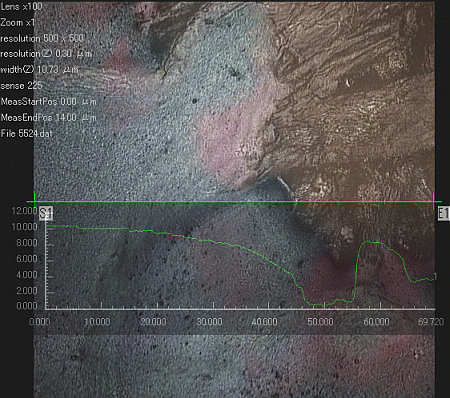This screenshot has height=398, width=450.
Task: Click the curve label 1 at profile end
Action: [x=435, y=276]
